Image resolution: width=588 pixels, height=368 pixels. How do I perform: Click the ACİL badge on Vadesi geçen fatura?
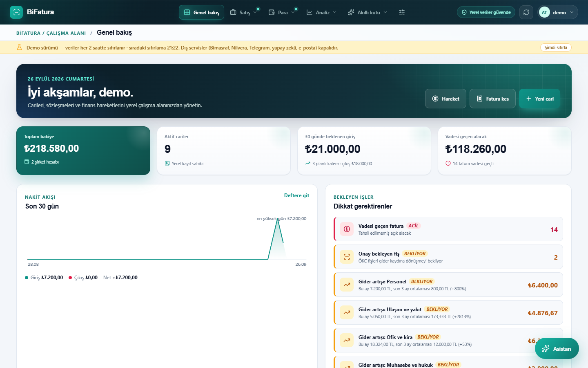tap(413, 226)
